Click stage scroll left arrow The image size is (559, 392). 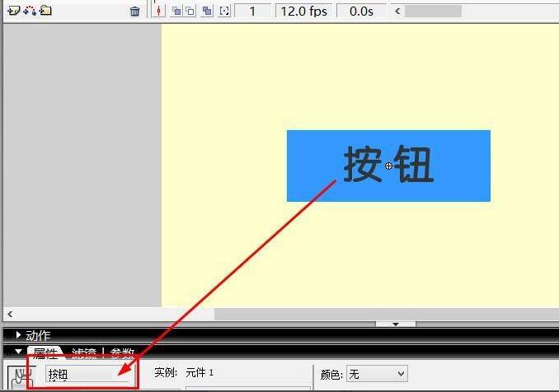tap(10, 314)
